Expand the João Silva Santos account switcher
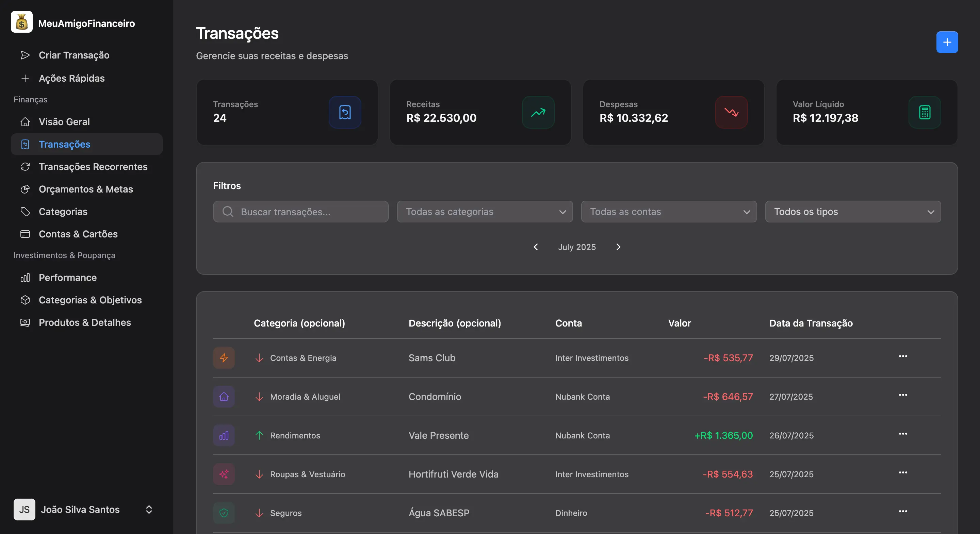The image size is (980, 534). pyautogui.click(x=148, y=510)
